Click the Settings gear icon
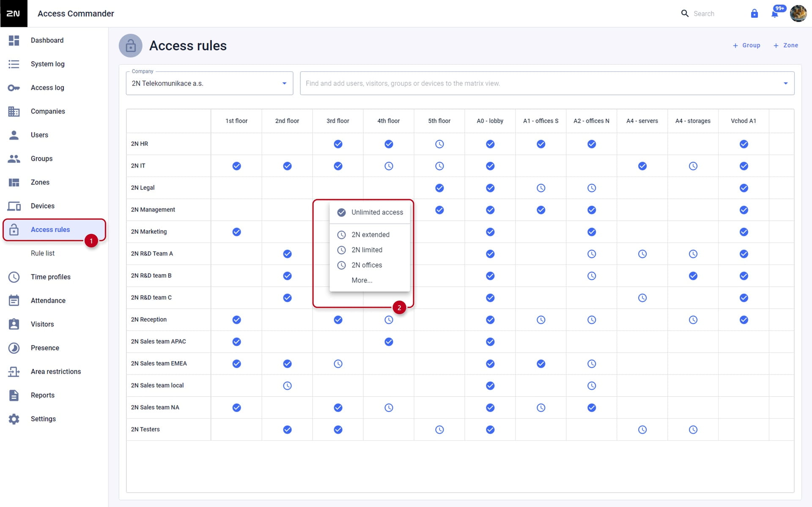This screenshot has height=507, width=812. pos(14,419)
